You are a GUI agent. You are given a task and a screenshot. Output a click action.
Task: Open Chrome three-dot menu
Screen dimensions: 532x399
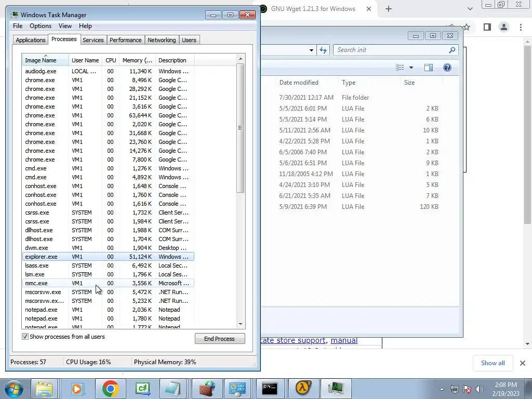click(521, 27)
